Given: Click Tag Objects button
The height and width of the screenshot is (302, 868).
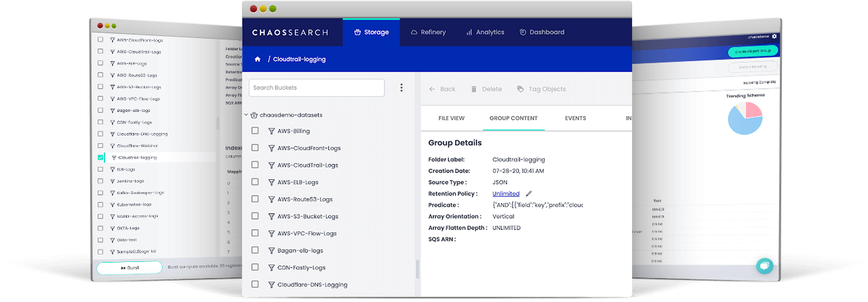Looking at the screenshot, I should pyautogui.click(x=541, y=89).
